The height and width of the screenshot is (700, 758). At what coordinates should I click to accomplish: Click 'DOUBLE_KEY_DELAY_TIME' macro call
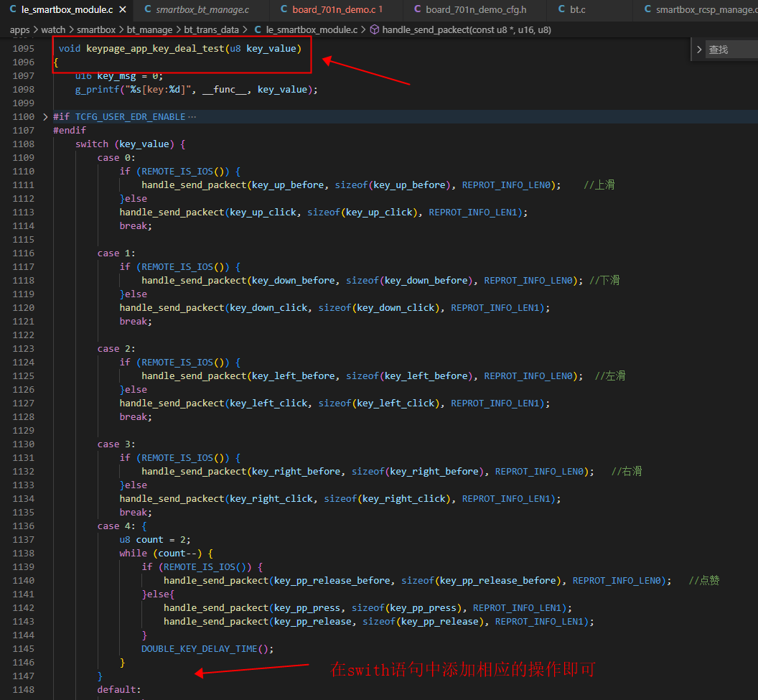click(199, 649)
